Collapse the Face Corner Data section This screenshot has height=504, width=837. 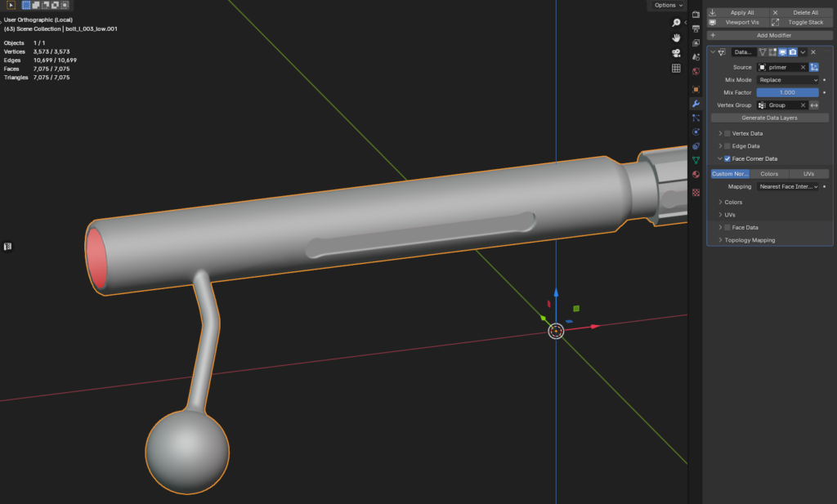coord(720,159)
